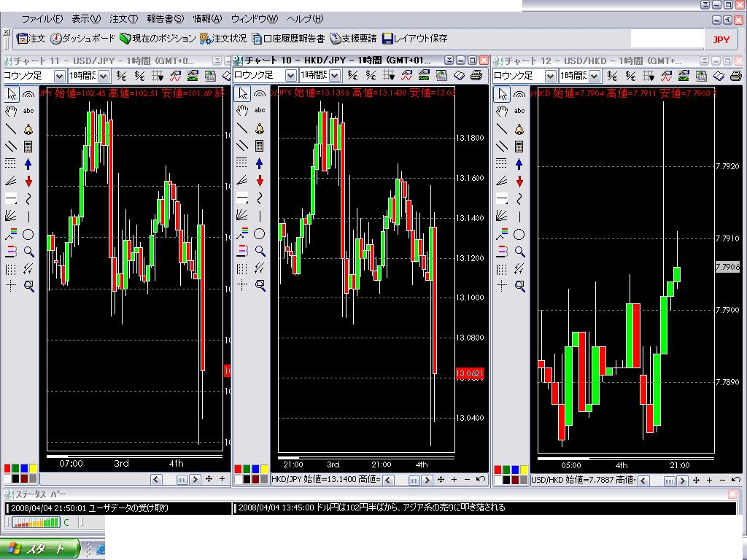
Task: Click bell alert icon in USD/JPY chart
Action: click(28, 130)
